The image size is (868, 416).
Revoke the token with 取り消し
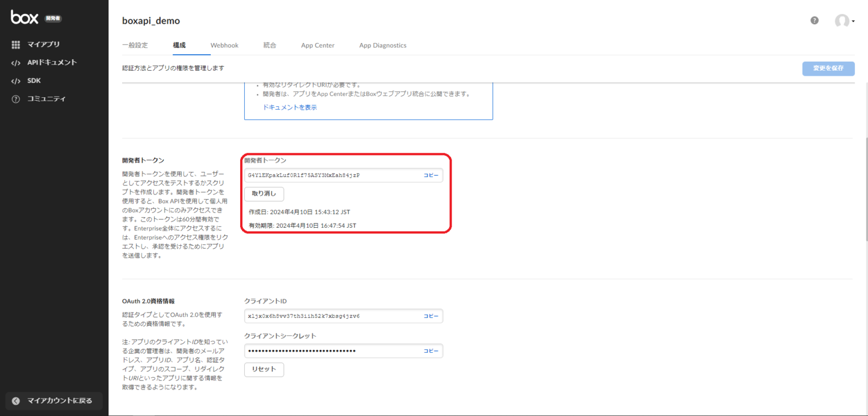click(263, 194)
